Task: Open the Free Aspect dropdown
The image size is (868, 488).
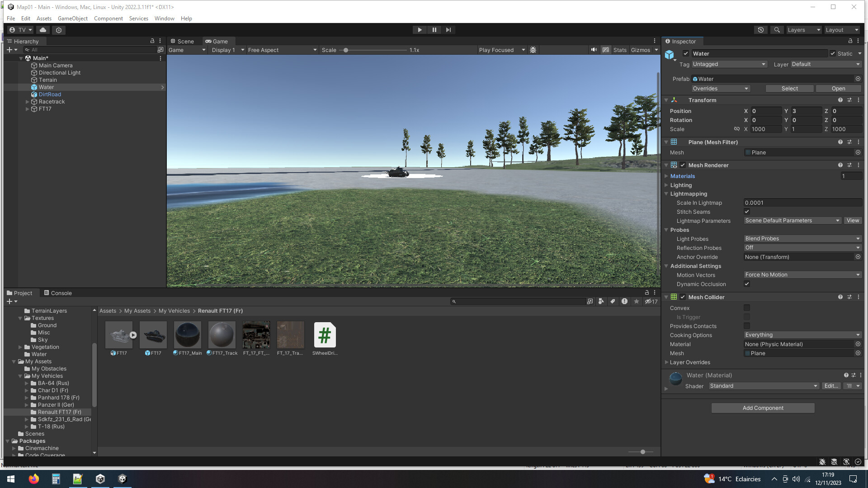Action: pyautogui.click(x=280, y=50)
